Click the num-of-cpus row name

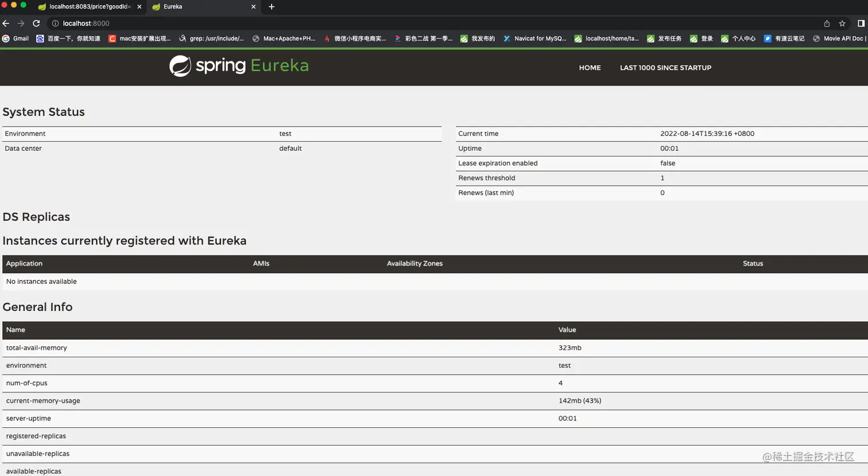27,383
